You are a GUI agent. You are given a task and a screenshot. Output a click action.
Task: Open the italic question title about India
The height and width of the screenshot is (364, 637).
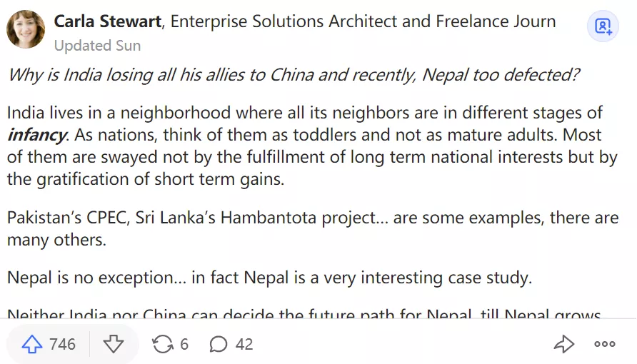[x=293, y=76]
